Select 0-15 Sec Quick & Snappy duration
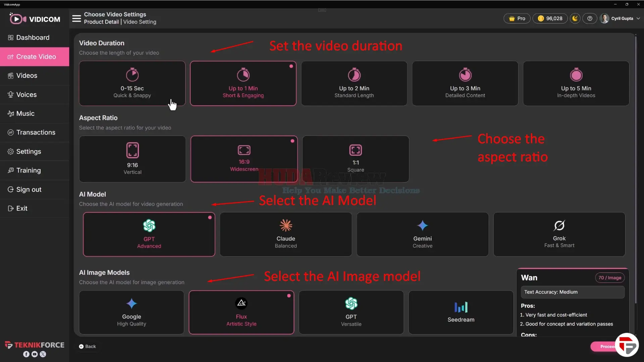The image size is (644, 362). [132, 83]
